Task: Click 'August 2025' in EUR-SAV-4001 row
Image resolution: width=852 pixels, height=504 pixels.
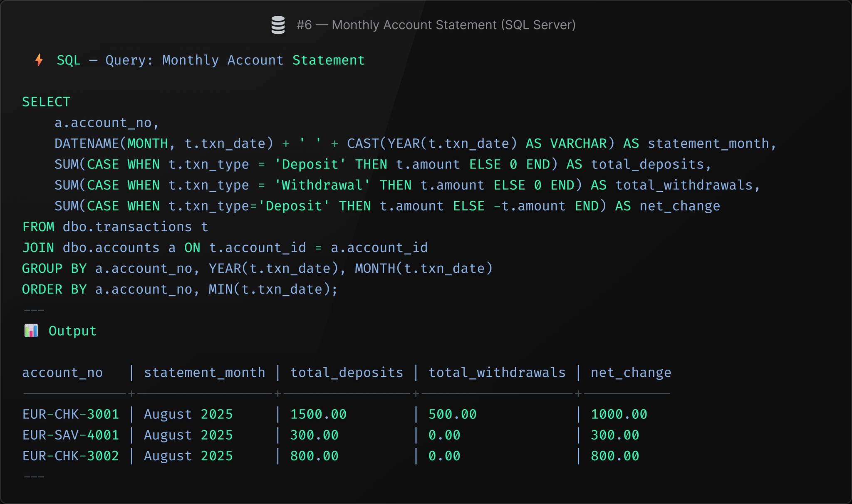Action: [x=188, y=435]
